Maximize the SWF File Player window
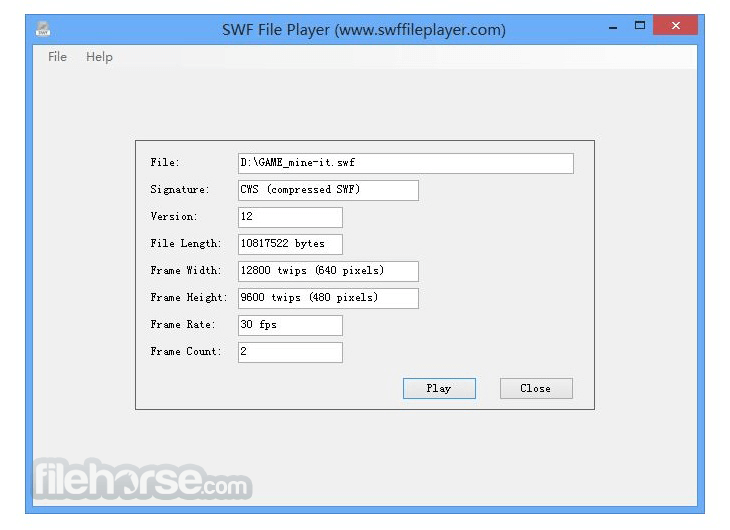The width and height of the screenshot is (730, 530). pyautogui.click(x=640, y=26)
